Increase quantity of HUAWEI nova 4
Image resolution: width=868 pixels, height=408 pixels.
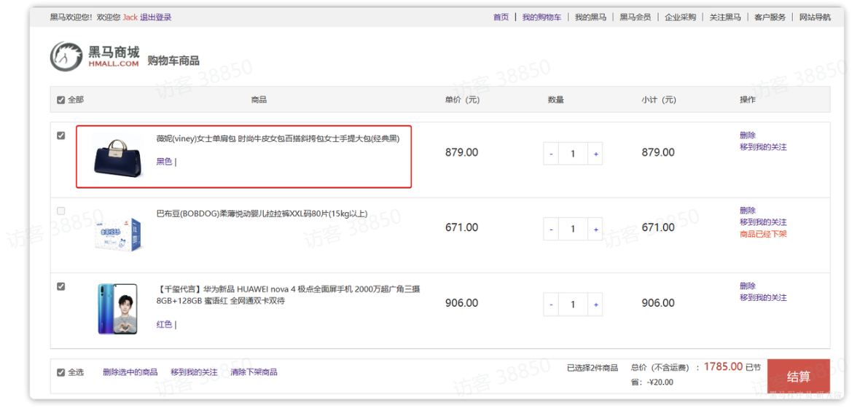(595, 305)
